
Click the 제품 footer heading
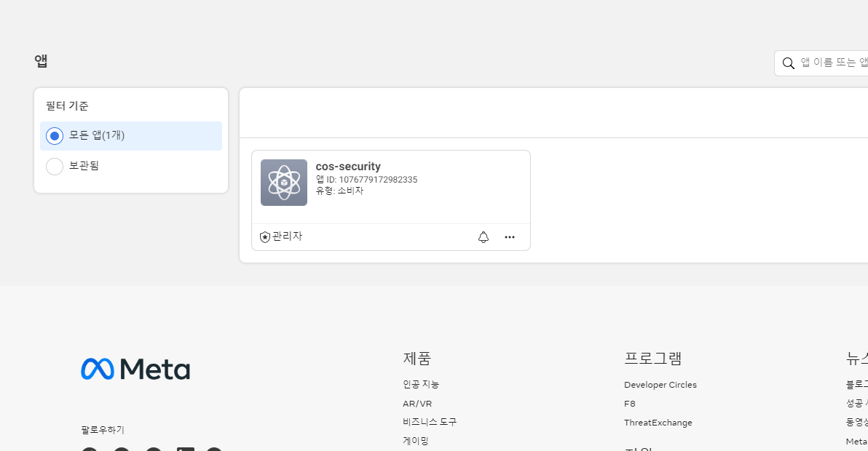(417, 358)
